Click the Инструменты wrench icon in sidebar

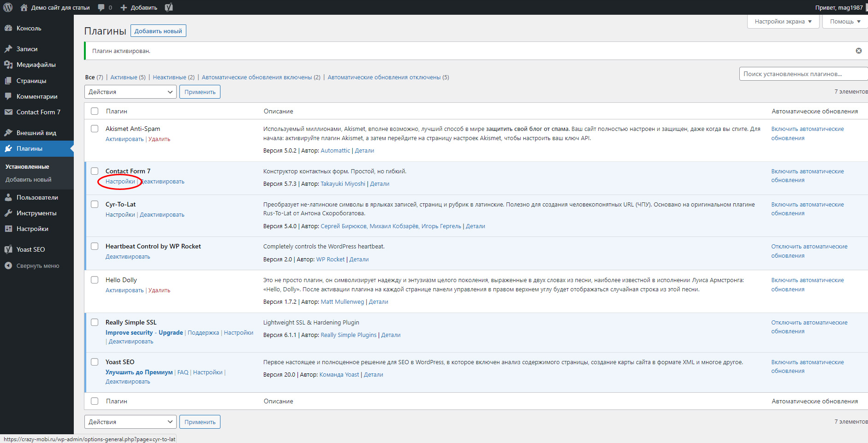8,213
